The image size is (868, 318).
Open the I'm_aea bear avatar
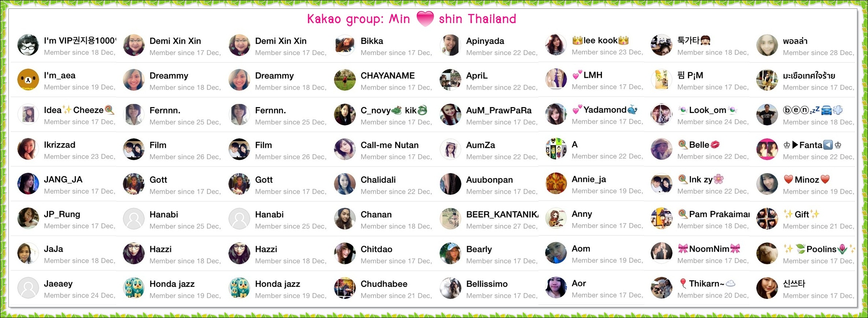click(28, 80)
